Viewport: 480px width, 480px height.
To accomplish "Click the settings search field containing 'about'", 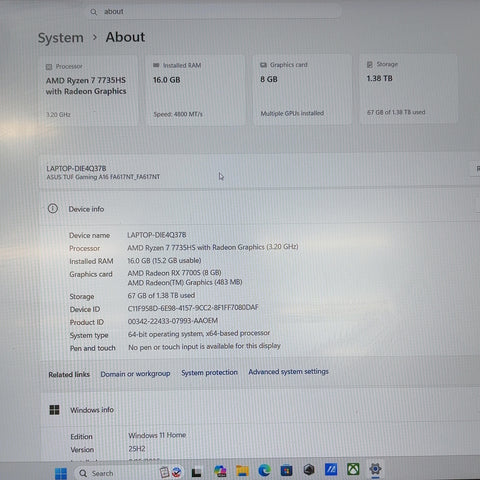I will pos(215,12).
